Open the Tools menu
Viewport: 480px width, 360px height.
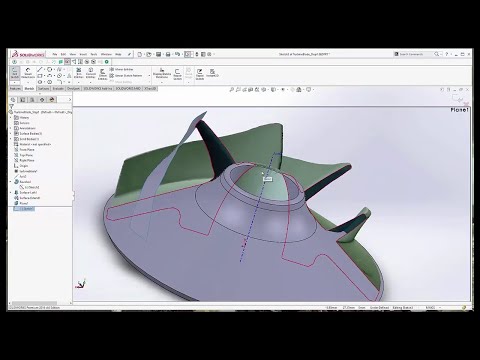click(x=94, y=54)
